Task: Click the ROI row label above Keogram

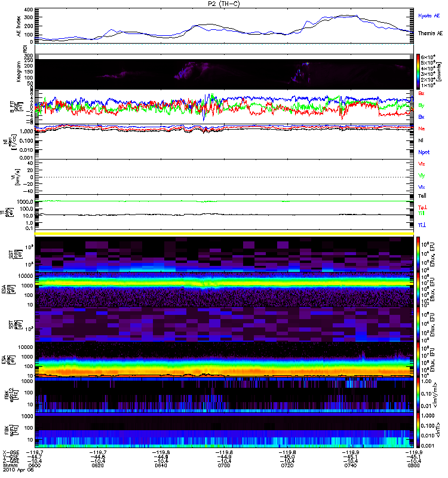Action: pos(25,48)
